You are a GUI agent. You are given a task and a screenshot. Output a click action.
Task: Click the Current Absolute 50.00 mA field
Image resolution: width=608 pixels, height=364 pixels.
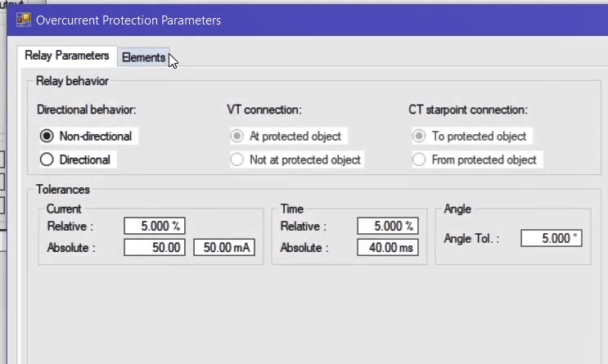[x=223, y=248]
